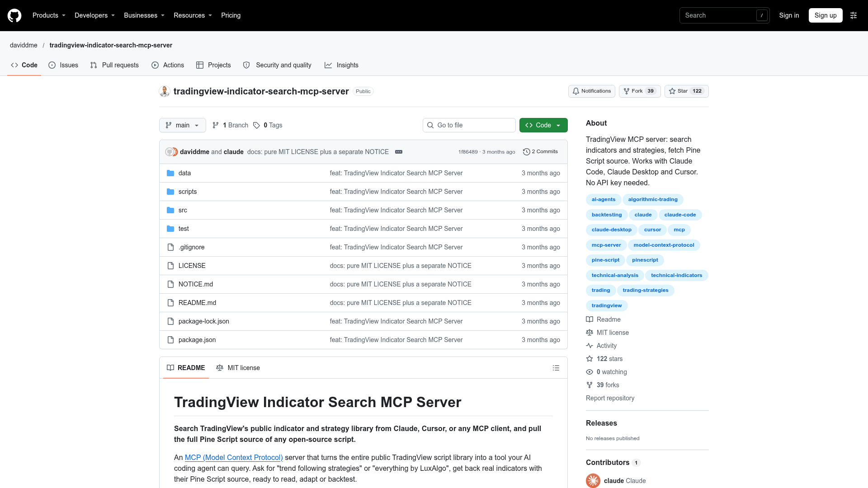
Task: Open the data folder
Action: [184, 173]
